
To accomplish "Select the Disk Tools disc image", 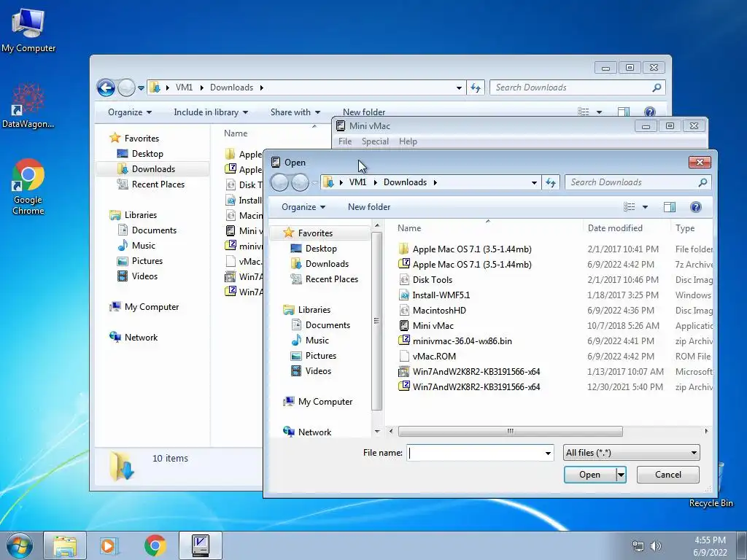I will 425,279.
